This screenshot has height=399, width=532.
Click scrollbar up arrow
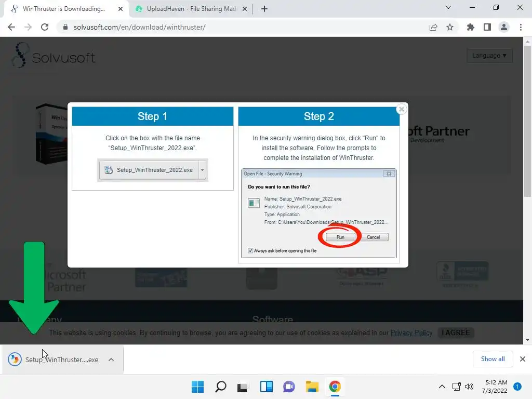tap(527, 42)
